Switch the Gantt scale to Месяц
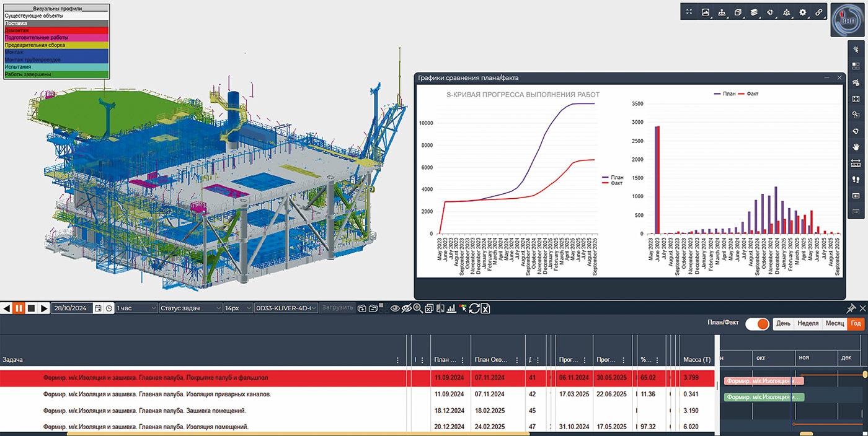The height and width of the screenshot is (436, 868). tap(835, 324)
